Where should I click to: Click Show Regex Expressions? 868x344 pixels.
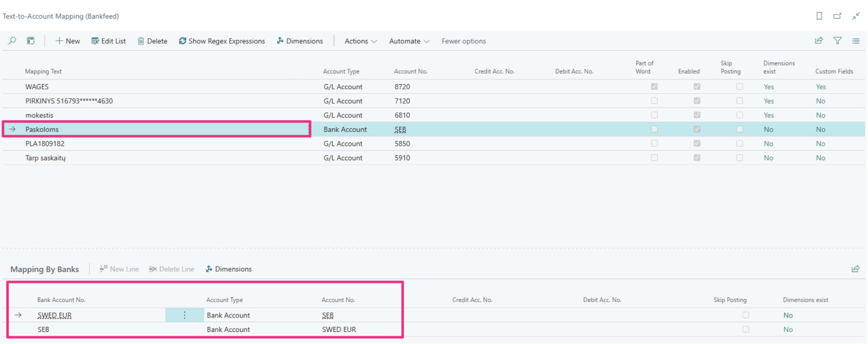(x=222, y=41)
